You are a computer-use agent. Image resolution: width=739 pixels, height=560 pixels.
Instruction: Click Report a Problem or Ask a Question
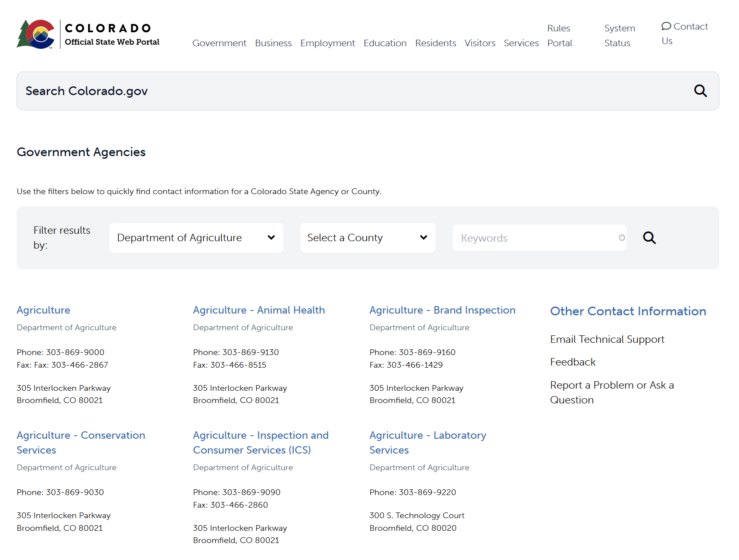click(x=612, y=393)
